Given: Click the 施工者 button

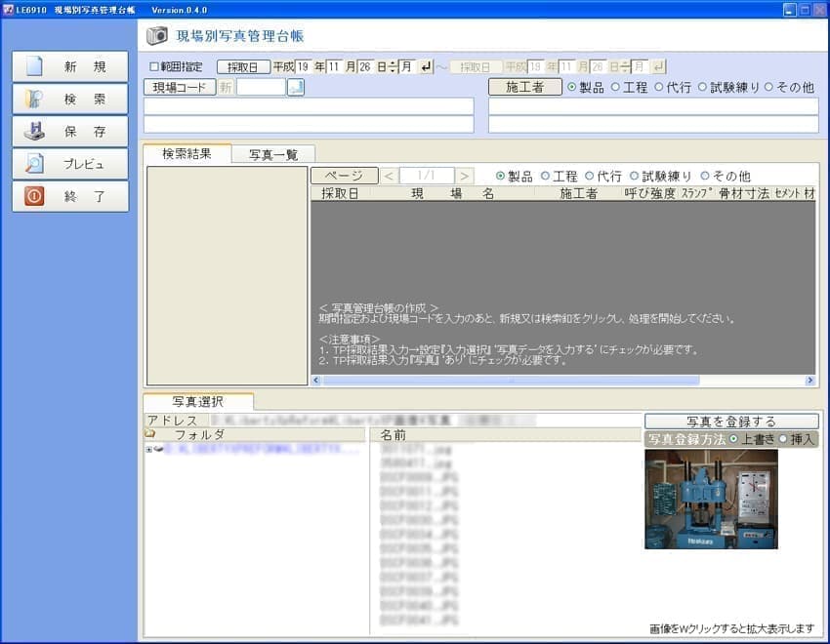Looking at the screenshot, I should [x=524, y=87].
